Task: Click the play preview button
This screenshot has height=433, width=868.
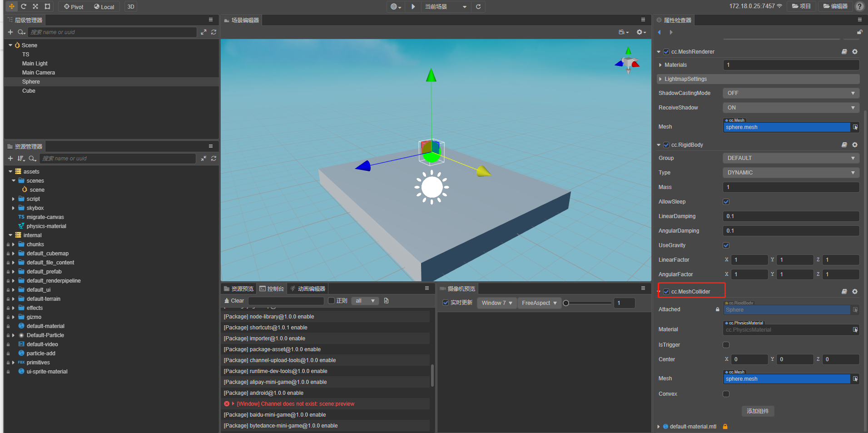Action: pos(413,6)
